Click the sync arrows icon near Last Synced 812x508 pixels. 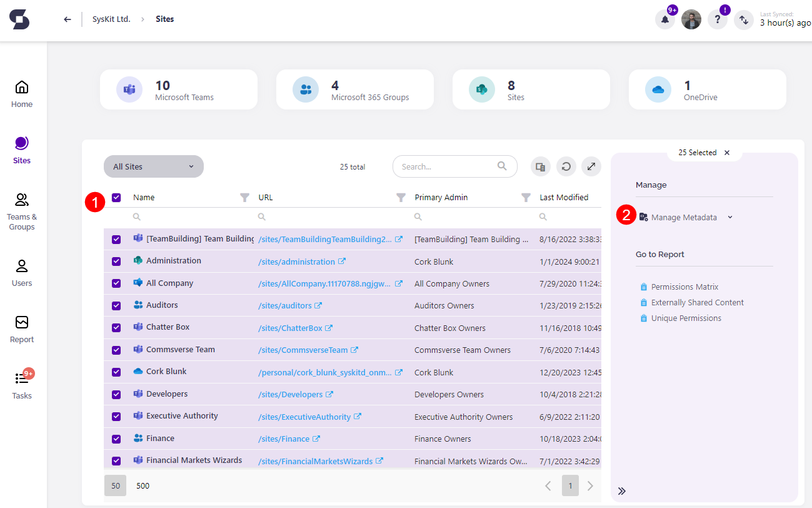tap(743, 19)
